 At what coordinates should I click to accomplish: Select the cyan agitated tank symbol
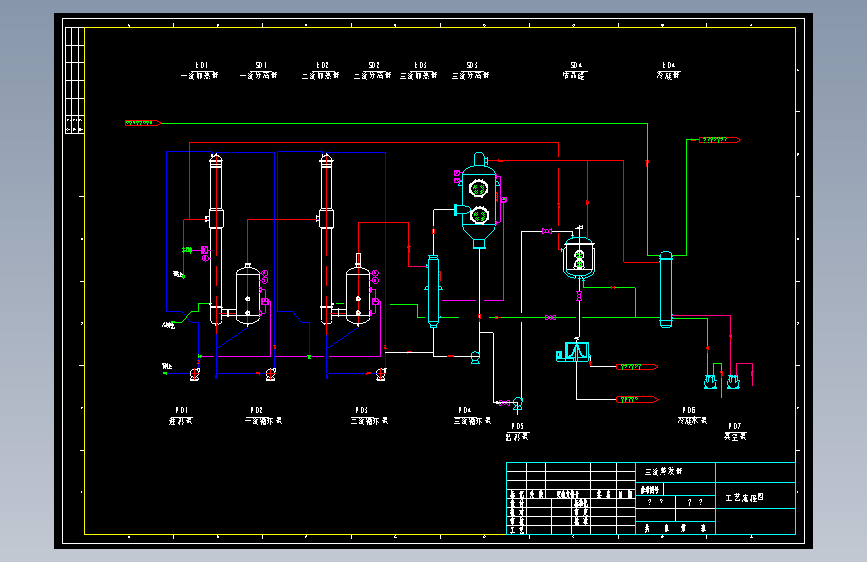click(x=579, y=256)
